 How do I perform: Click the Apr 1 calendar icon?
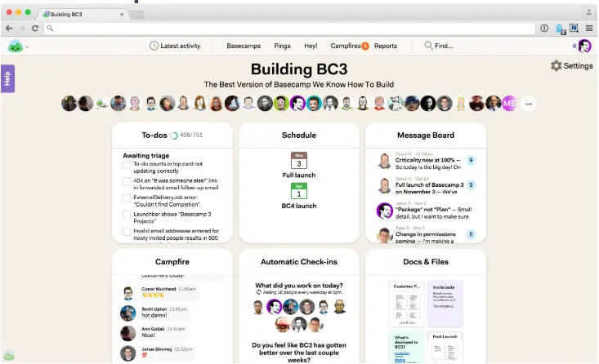point(299,191)
